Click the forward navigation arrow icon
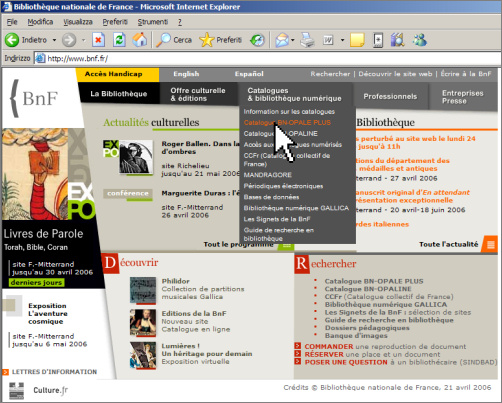Viewport: 502px width, 403px height. pos(69,40)
